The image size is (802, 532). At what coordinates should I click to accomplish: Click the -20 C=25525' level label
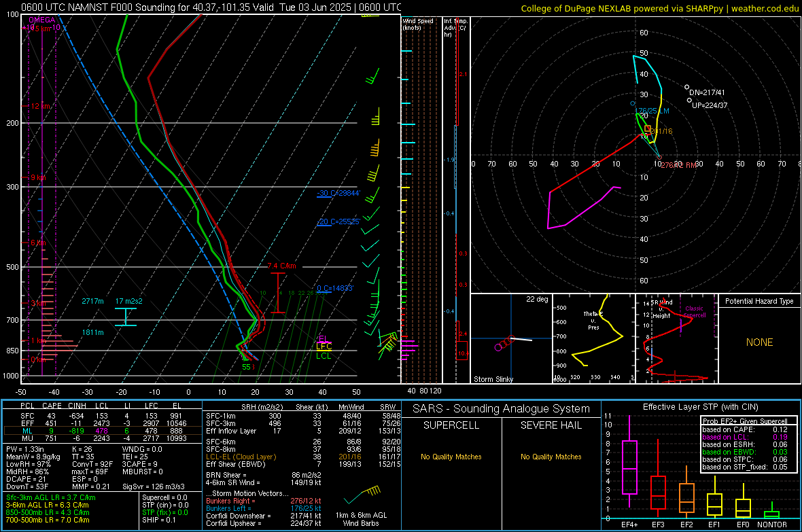pos(338,221)
